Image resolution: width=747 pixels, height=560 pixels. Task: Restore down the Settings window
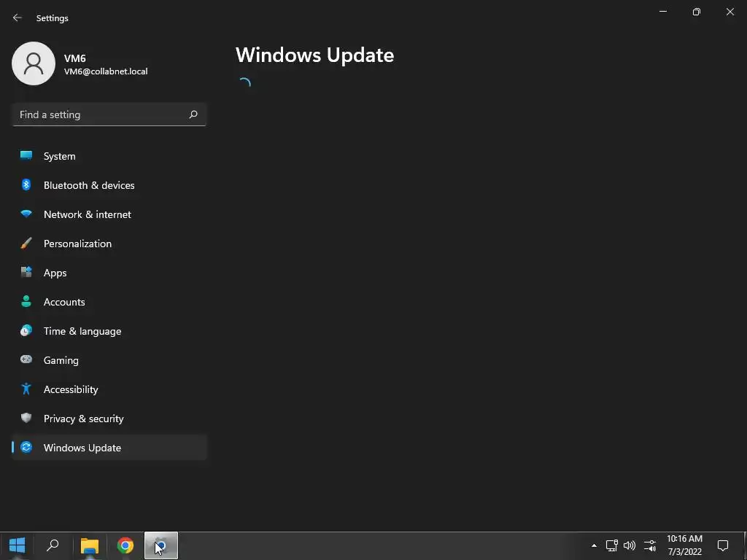[x=697, y=12]
